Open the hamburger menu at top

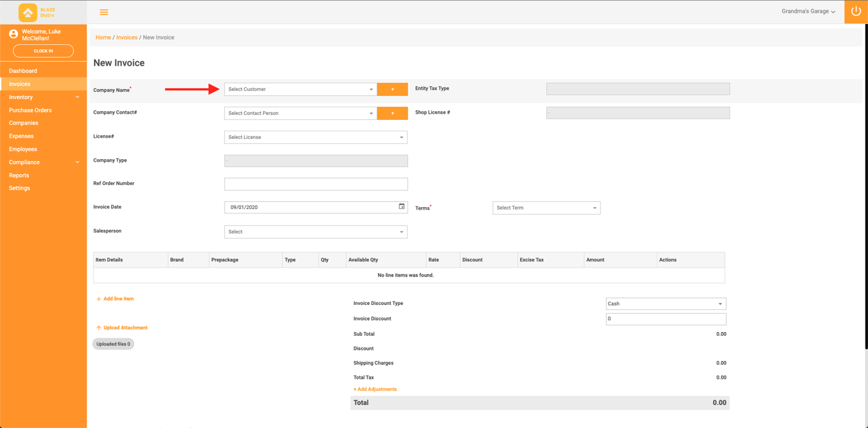[103, 11]
